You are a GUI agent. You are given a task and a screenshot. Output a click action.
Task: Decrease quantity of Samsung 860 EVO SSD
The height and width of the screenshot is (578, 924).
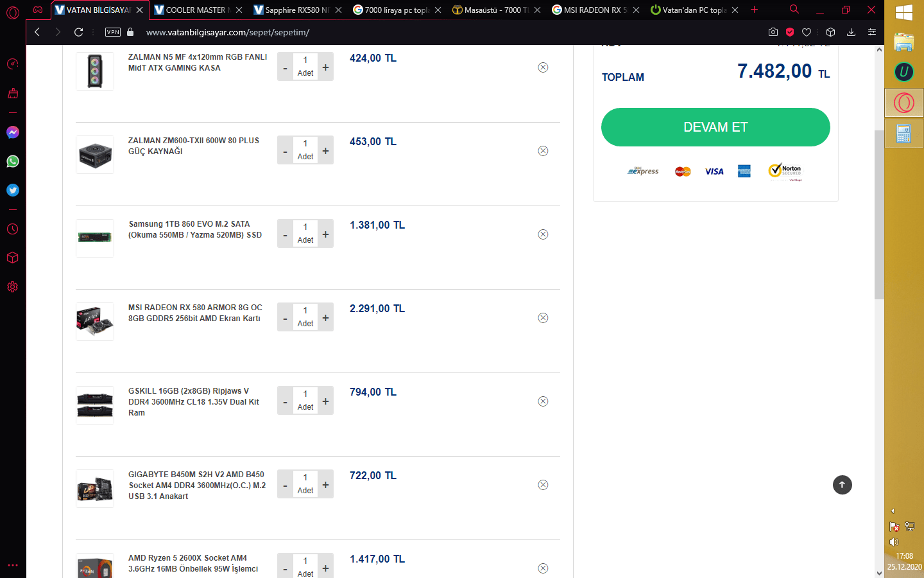[x=285, y=234]
